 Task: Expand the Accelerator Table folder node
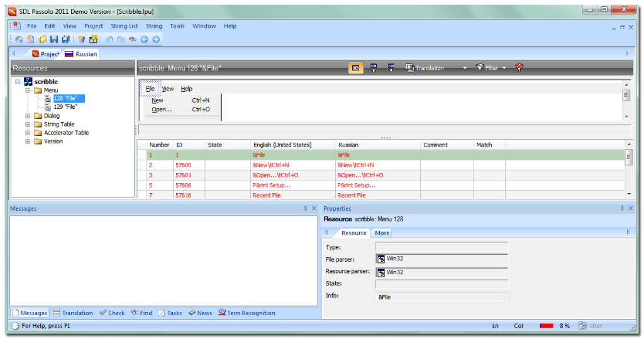(28, 133)
